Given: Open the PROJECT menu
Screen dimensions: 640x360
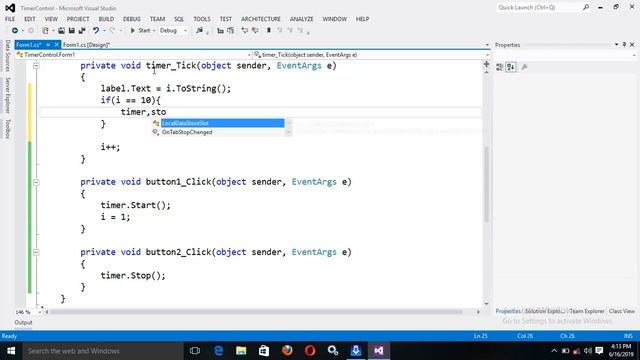Looking at the screenshot, I should click(78, 19).
